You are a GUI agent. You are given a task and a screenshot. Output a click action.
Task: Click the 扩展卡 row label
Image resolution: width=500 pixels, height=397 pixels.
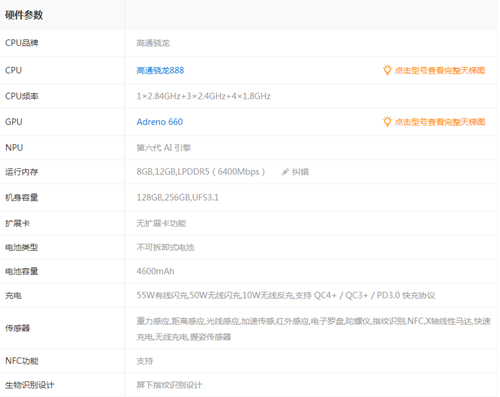[x=17, y=223]
